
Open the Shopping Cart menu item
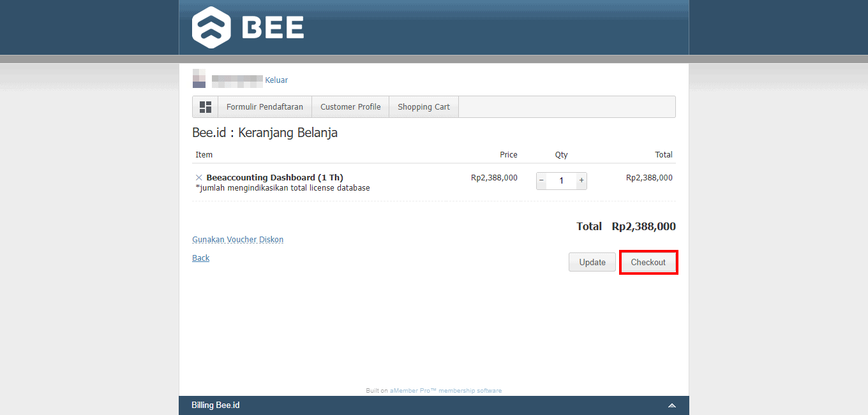424,107
